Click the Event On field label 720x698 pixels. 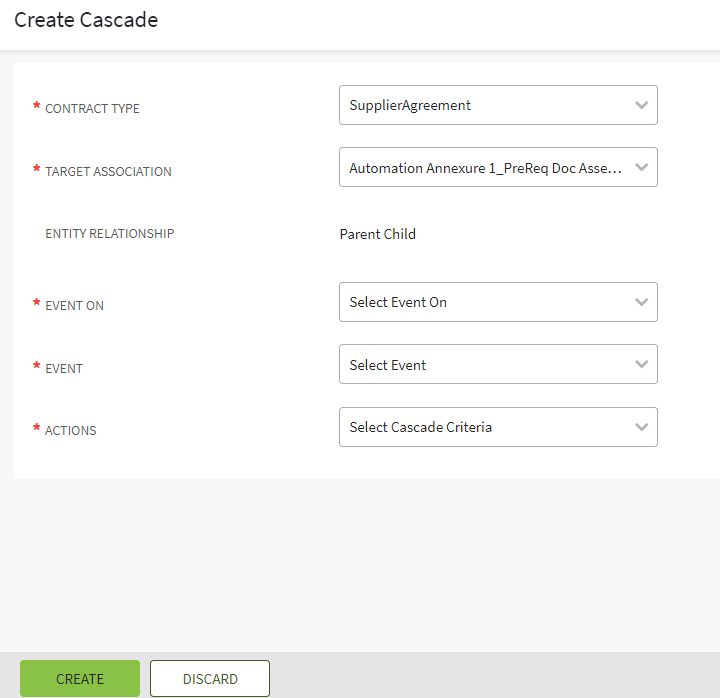point(74,306)
